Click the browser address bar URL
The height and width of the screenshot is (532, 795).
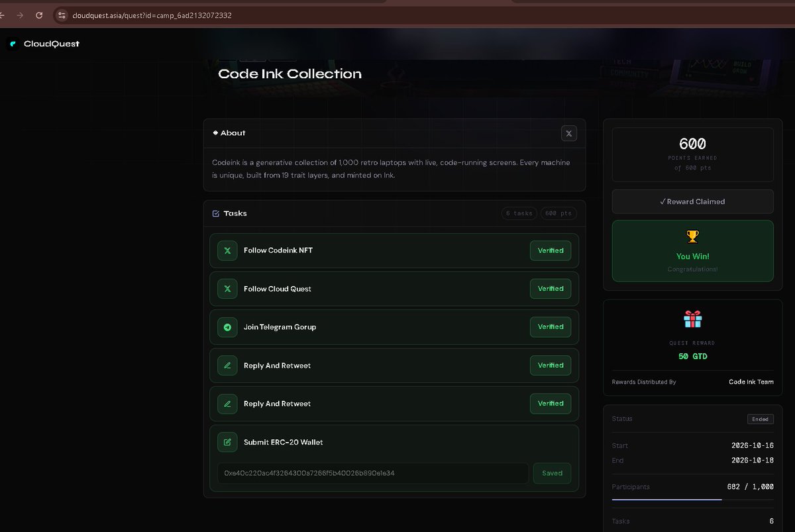[152, 15]
